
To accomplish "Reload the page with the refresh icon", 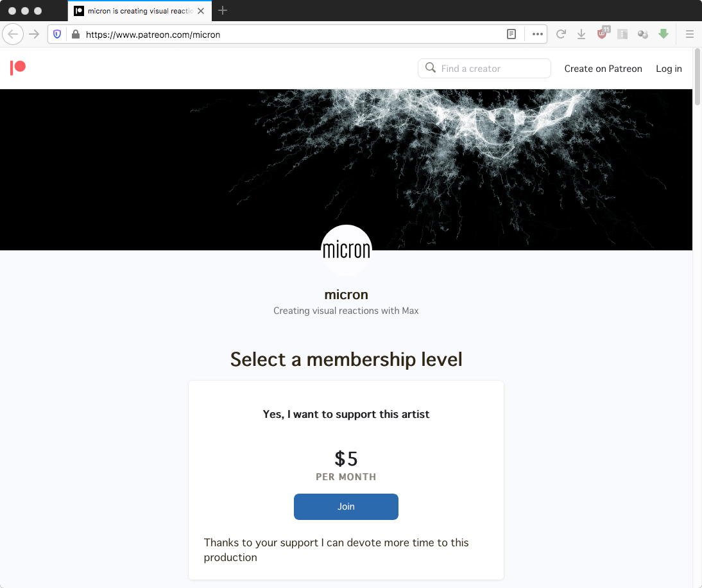I will click(561, 34).
